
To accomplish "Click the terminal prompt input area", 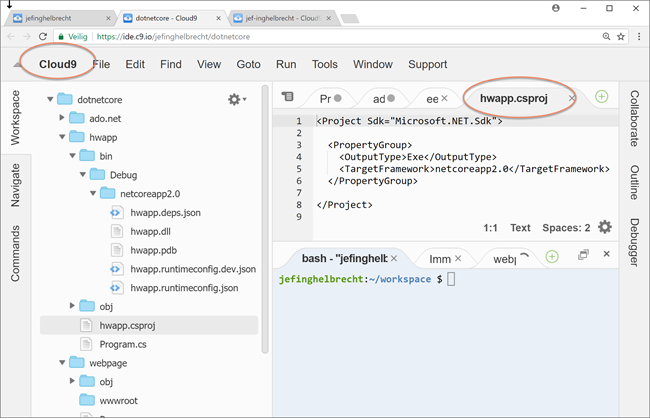I will pyautogui.click(x=451, y=279).
